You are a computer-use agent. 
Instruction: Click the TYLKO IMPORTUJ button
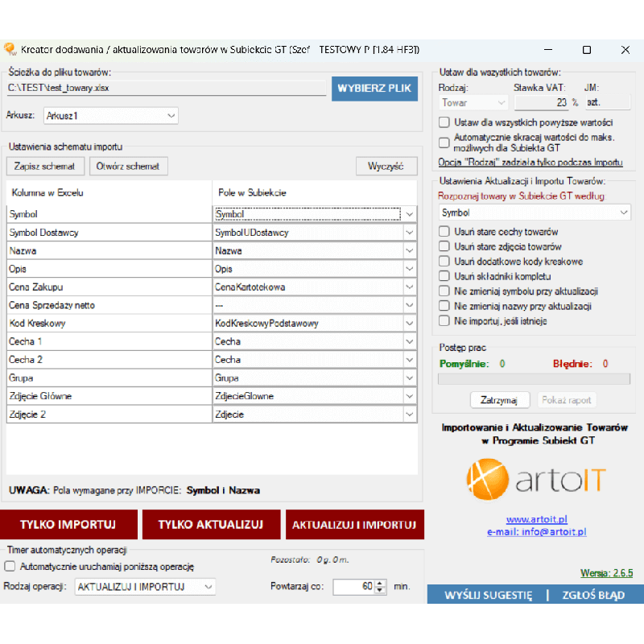tap(68, 524)
